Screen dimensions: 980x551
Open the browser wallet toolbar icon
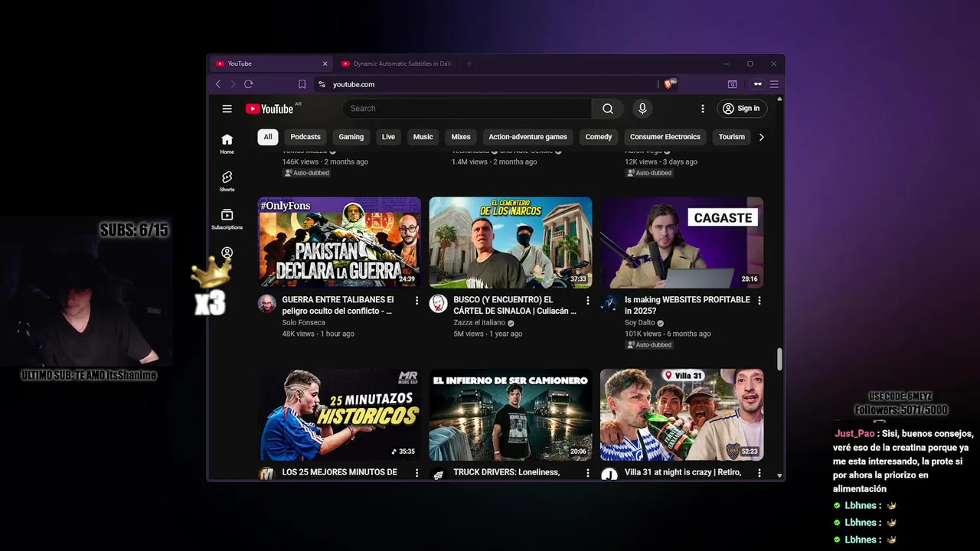[732, 84]
